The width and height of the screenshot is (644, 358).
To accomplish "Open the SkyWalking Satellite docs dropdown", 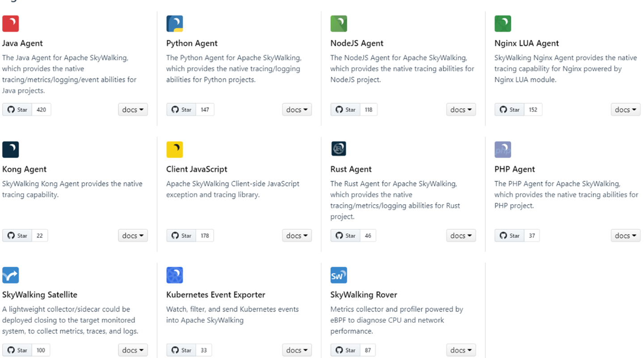I will [x=133, y=350].
